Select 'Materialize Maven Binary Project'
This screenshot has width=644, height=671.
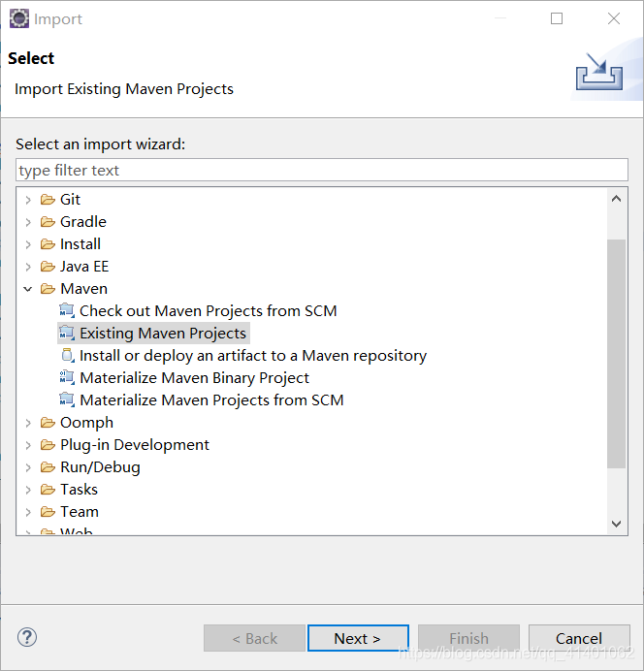[194, 377]
